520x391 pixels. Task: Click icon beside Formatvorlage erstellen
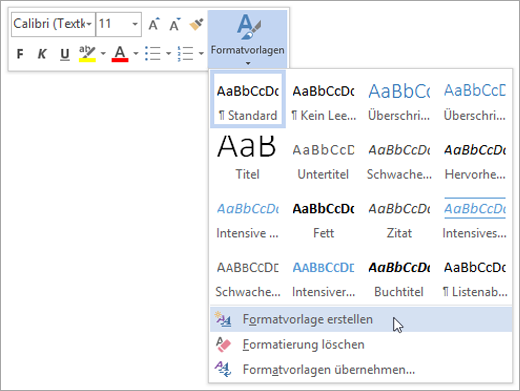[x=223, y=319]
